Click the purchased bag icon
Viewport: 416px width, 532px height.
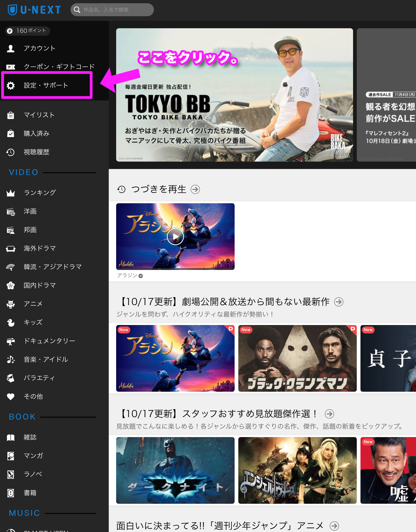click(x=10, y=134)
